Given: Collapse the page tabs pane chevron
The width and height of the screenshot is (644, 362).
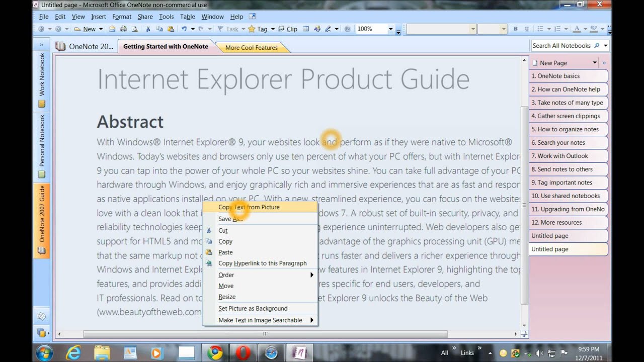Looking at the screenshot, I should (604, 63).
